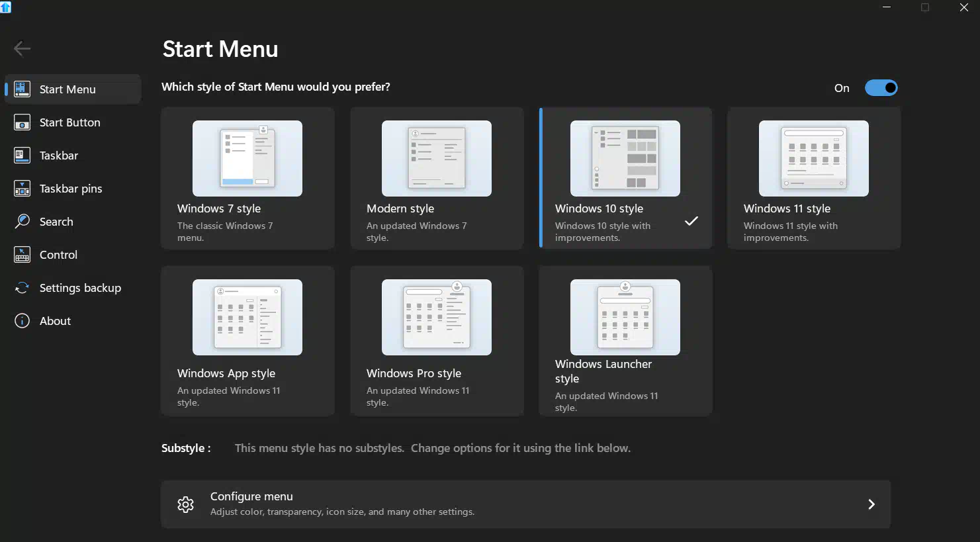Open the Start Button section
Screen dimensions: 980x542
point(73,122)
